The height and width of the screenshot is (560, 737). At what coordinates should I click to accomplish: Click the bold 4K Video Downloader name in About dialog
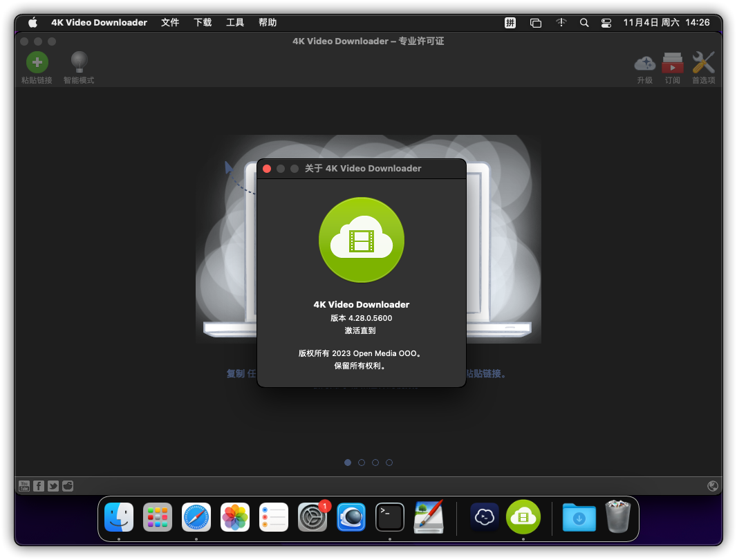362,305
